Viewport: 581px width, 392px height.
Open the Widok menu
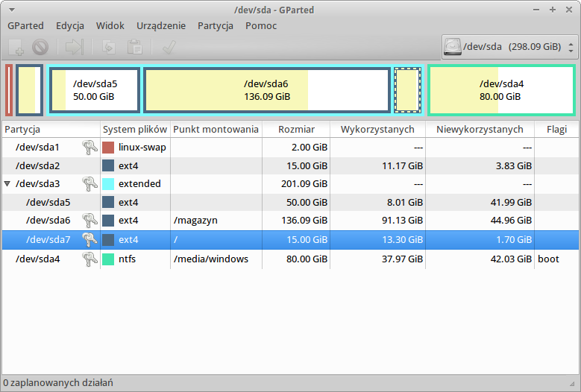pos(110,26)
